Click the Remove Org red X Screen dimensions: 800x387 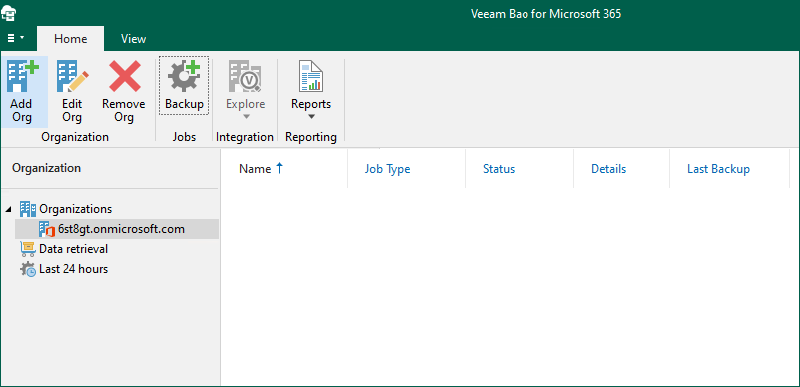tap(124, 76)
